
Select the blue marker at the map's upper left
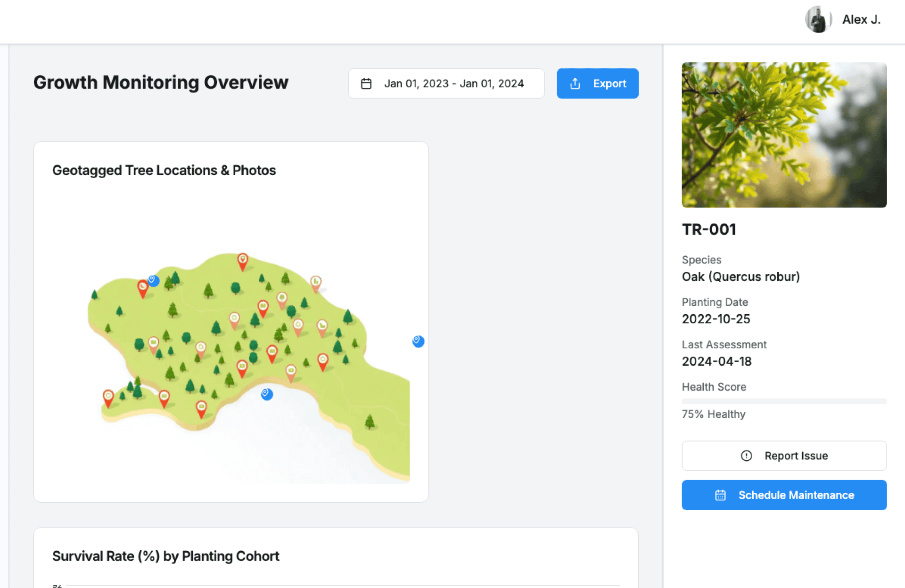153,281
